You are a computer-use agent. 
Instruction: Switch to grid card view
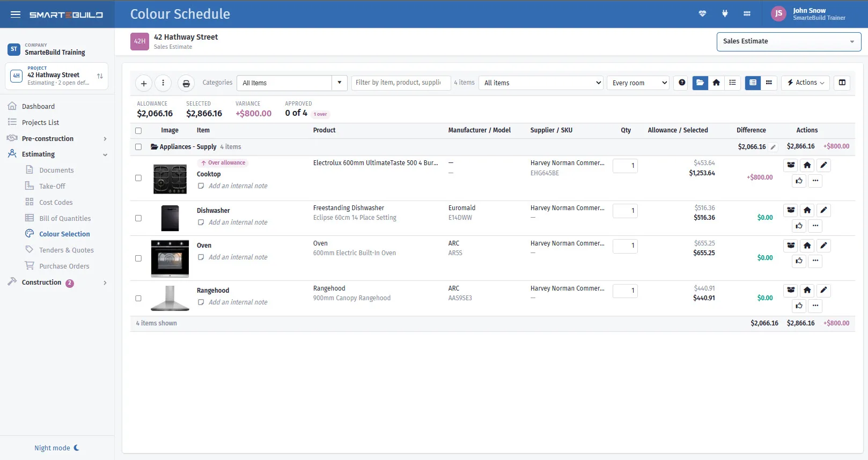[769, 83]
